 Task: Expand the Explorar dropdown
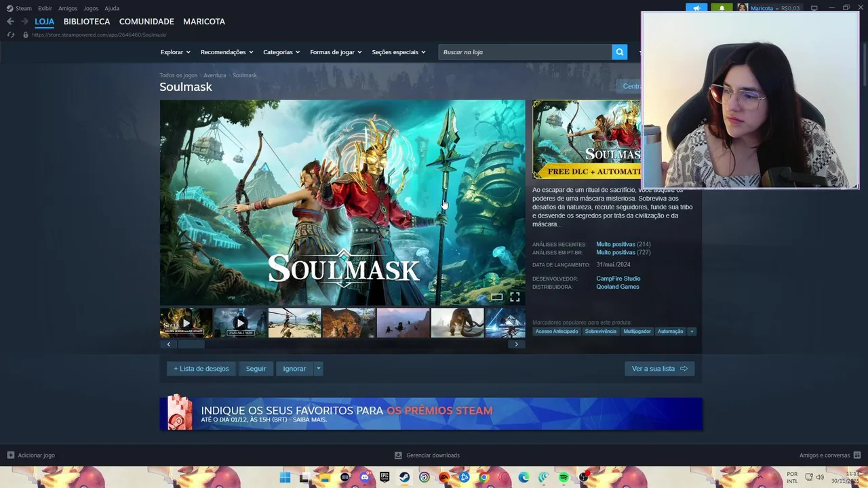[175, 52]
